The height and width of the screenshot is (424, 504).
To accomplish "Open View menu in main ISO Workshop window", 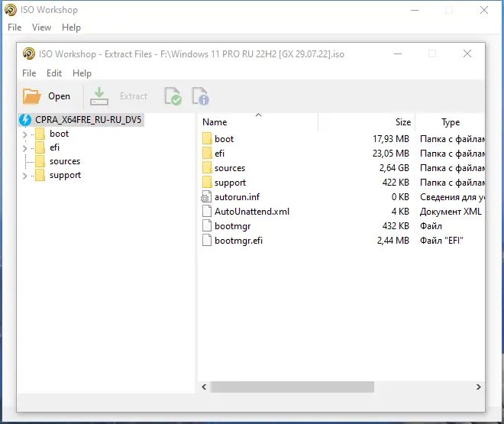I will tap(41, 28).
